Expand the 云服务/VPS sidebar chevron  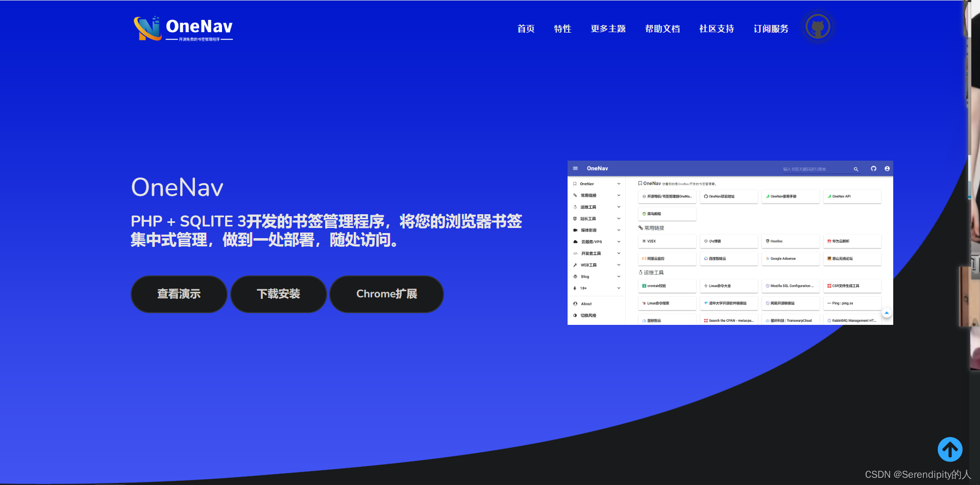point(619,242)
